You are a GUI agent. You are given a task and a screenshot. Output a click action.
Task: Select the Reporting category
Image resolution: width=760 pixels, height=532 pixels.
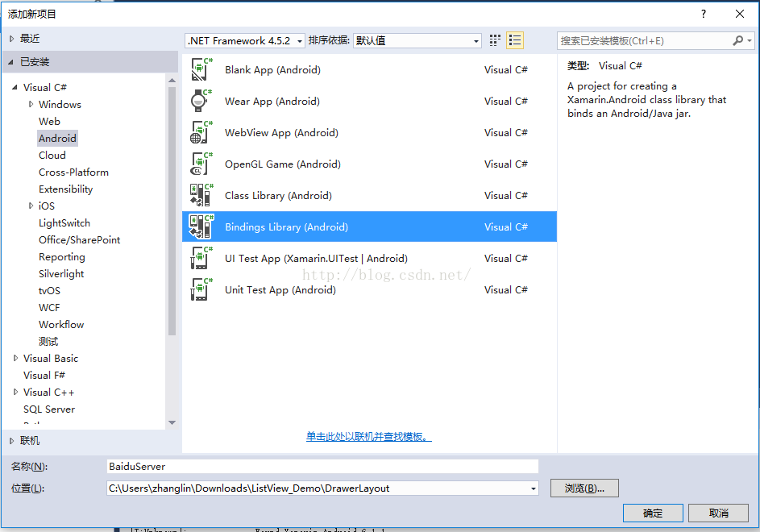point(61,256)
